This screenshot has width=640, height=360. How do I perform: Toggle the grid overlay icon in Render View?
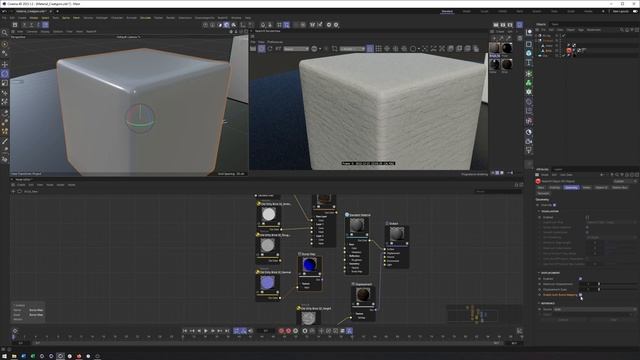pyautogui.click(x=378, y=49)
